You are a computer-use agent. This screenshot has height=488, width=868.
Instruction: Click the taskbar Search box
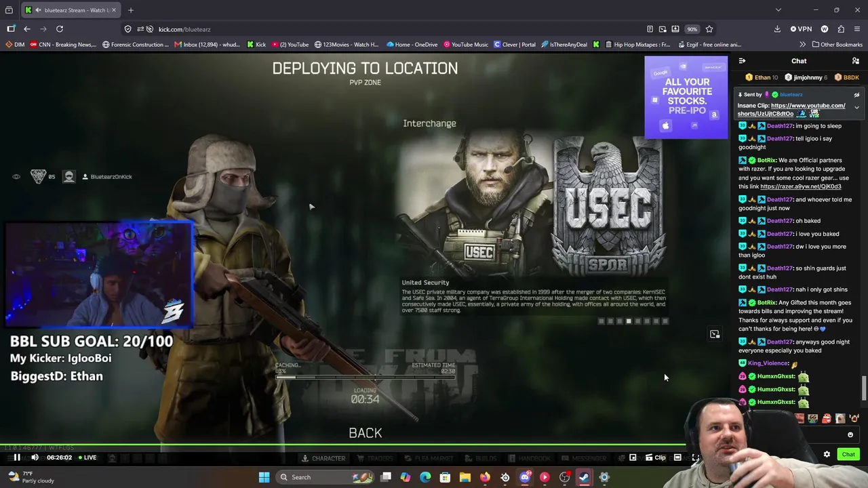click(325, 477)
